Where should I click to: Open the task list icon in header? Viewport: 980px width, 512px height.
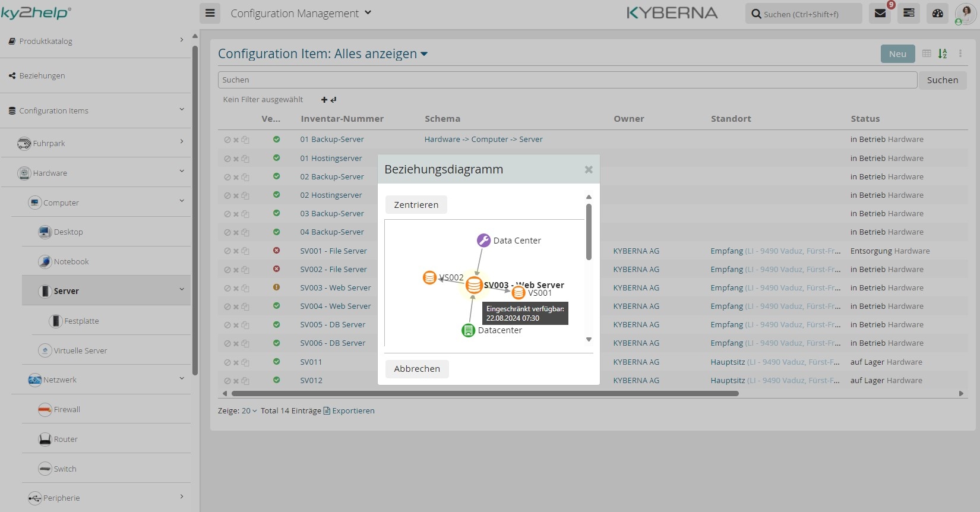click(909, 13)
